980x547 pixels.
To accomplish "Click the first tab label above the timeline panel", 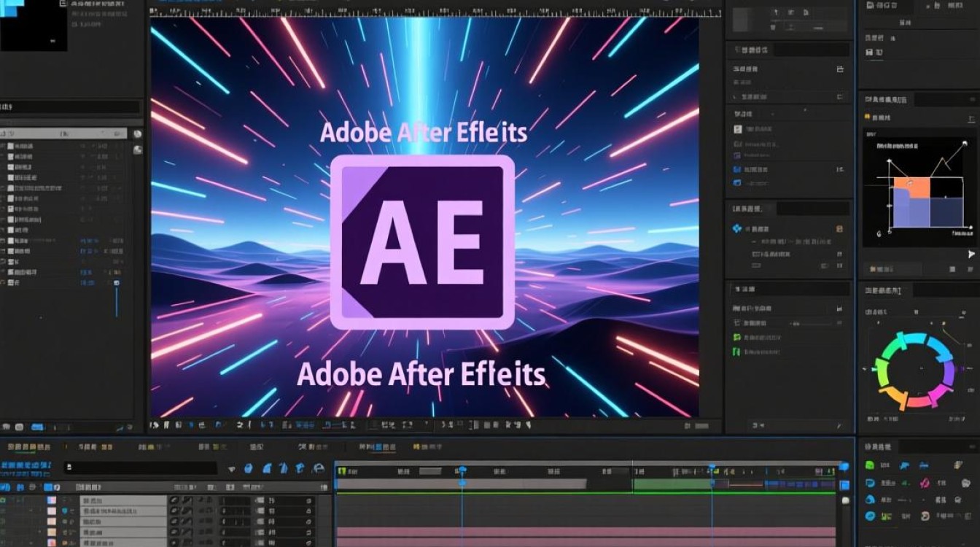I will point(29,447).
